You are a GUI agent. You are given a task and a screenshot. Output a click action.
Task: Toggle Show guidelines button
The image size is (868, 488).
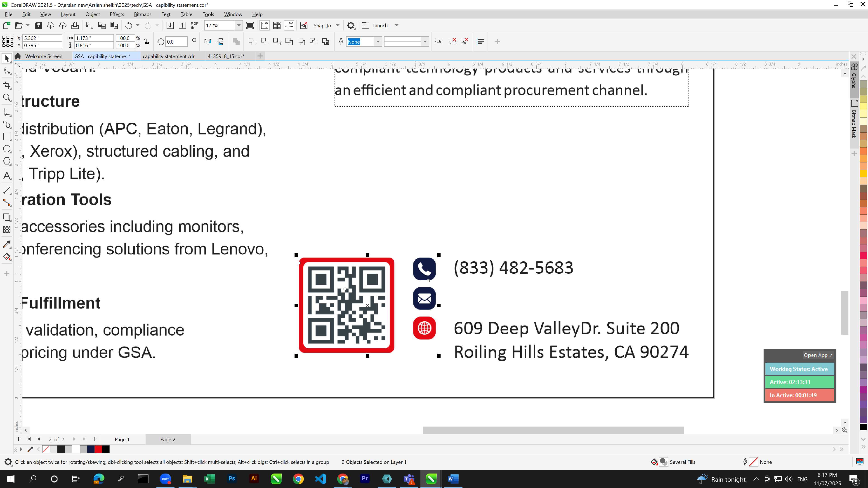coord(289,25)
